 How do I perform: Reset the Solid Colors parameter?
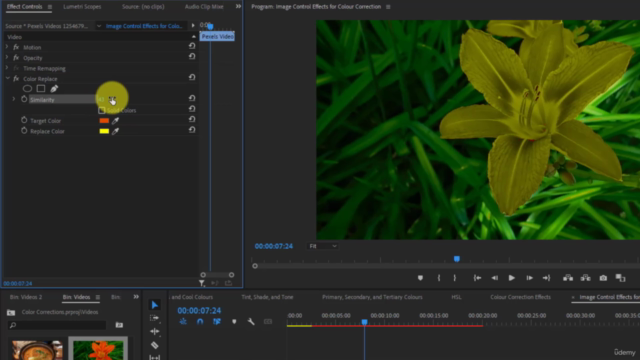(x=192, y=109)
